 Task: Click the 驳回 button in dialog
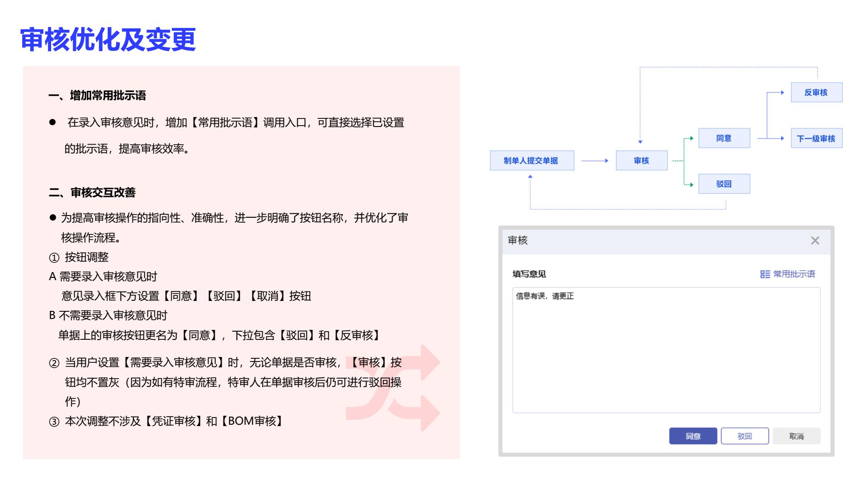pyautogui.click(x=745, y=436)
